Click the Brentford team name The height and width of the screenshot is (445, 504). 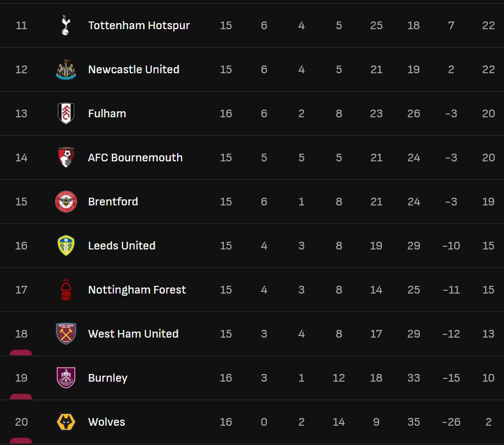pyautogui.click(x=113, y=202)
